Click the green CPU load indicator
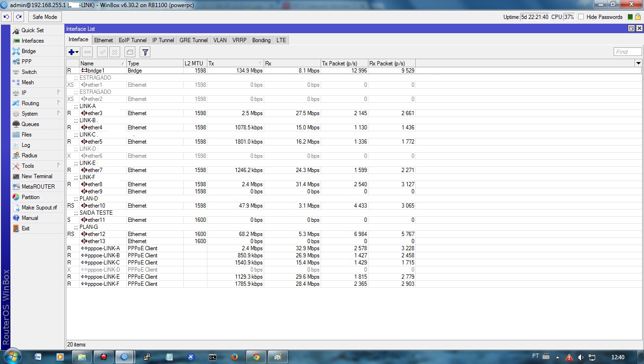 (630, 17)
